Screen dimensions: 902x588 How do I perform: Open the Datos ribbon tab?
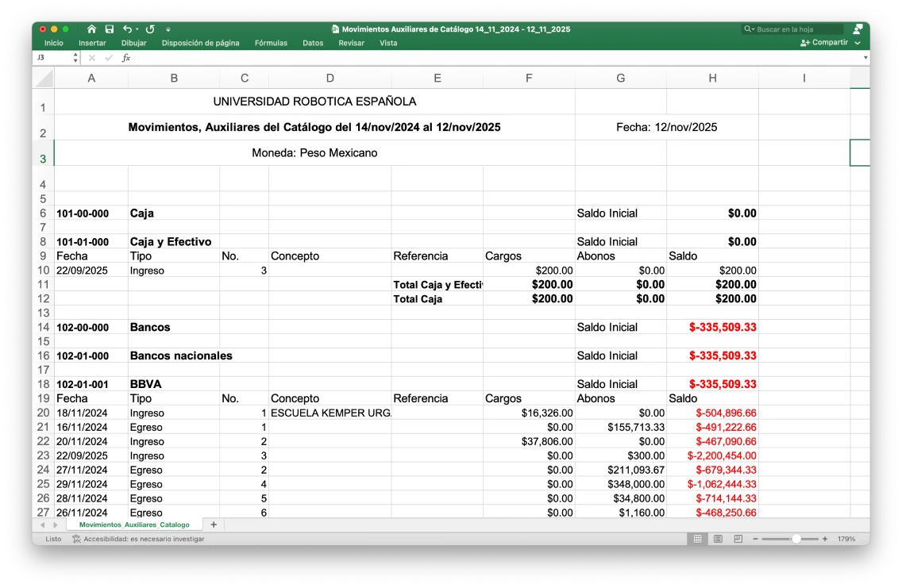(314, 43)
